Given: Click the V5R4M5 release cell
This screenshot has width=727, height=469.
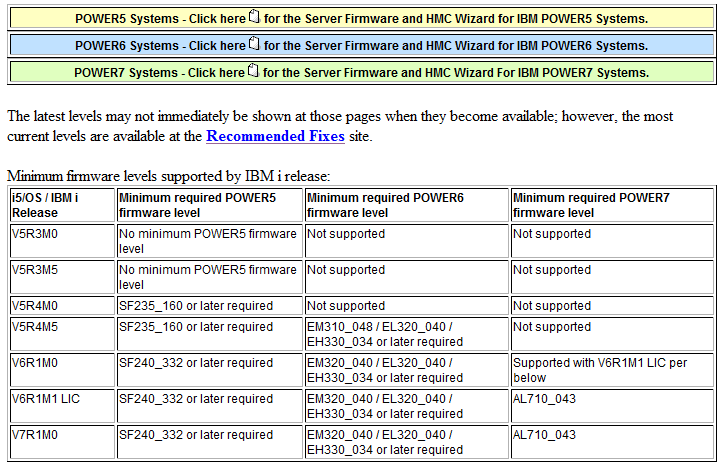Looking at the screenshot, I should pos(62,334).
